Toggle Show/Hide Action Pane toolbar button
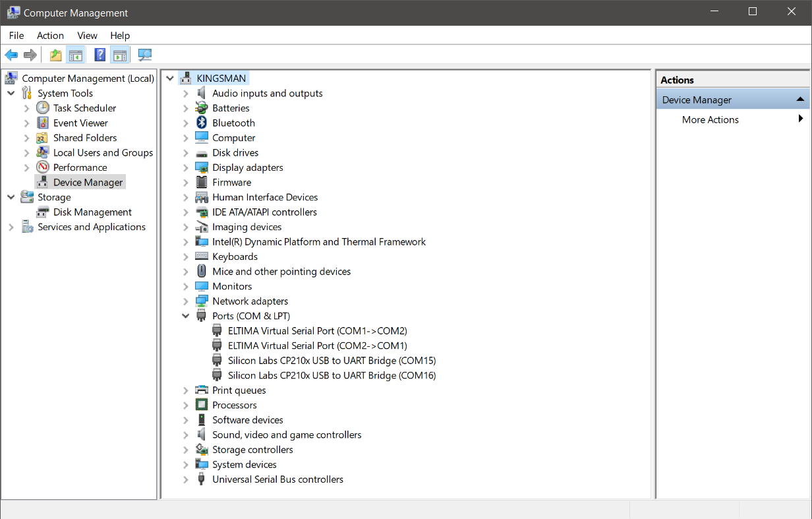 pyautogui.click(x=119, y=55)
